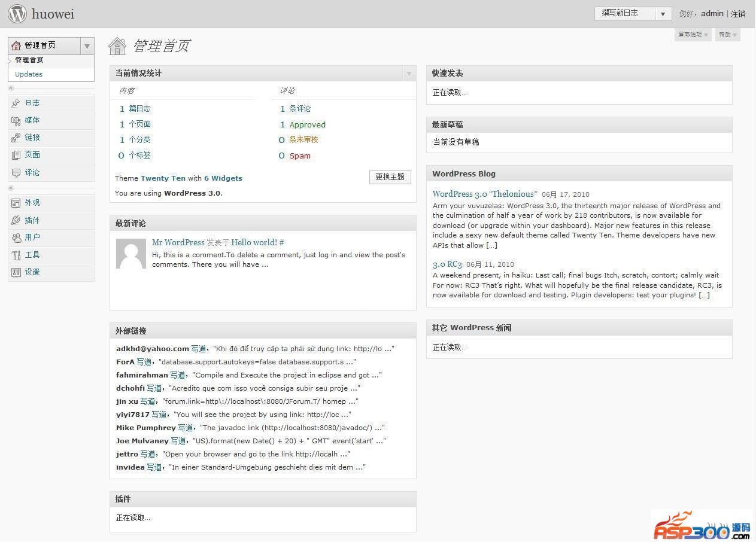The height and width of the screenshot is (542, 756).
Task: Click 写道 link after fahmirahman
Action: (x=178, y=375)
